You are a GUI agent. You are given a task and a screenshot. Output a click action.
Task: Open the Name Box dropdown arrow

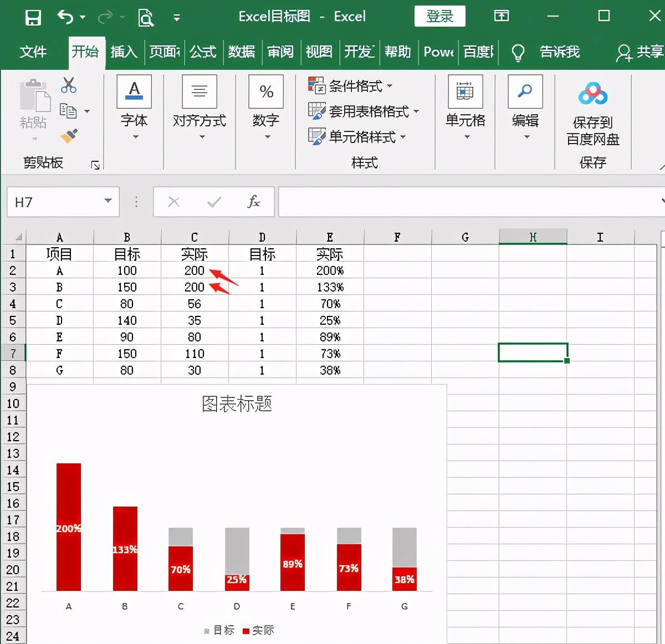click(x=108, y=202)
